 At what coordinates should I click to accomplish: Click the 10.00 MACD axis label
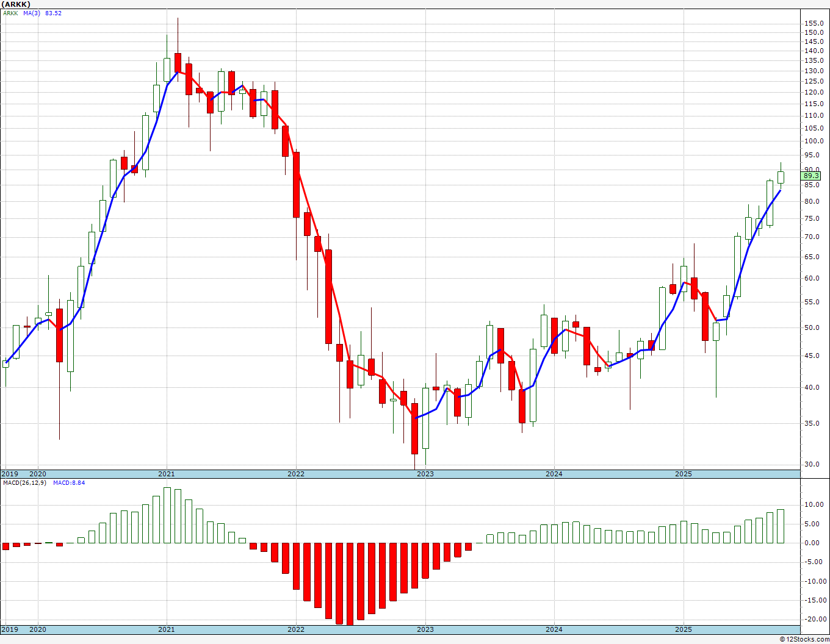(815, 505)
